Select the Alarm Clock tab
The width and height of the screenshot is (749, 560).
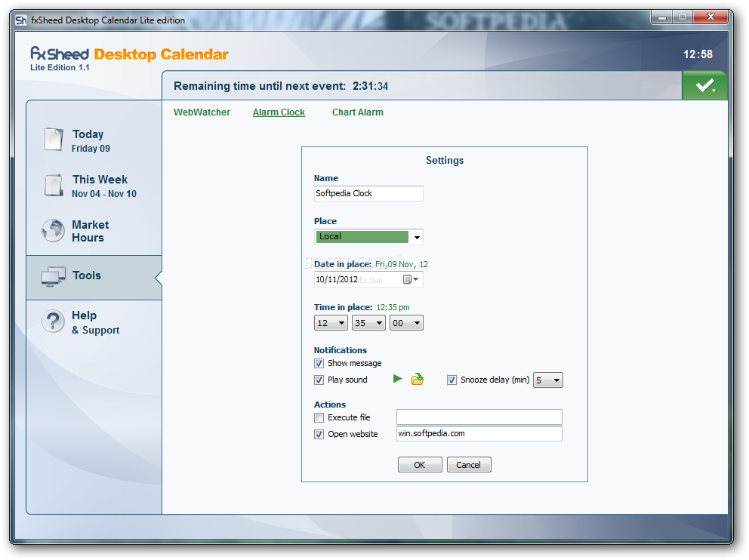(279, 112)
